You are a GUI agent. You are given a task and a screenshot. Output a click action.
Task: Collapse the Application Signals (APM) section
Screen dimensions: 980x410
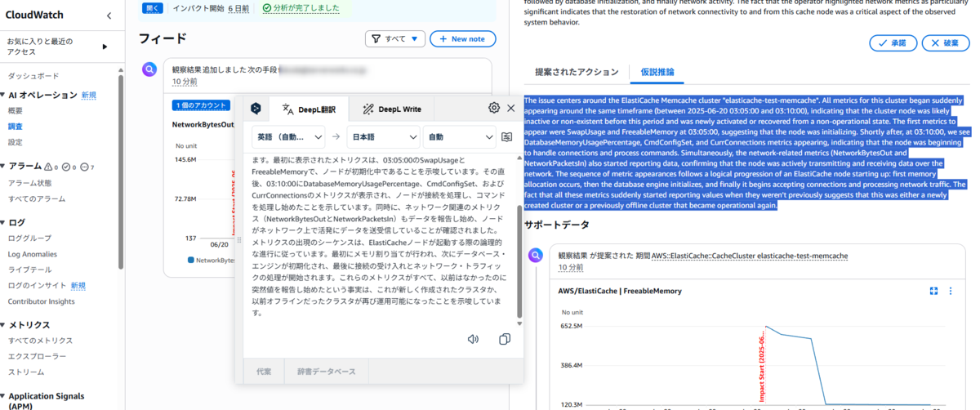(2, 396)
